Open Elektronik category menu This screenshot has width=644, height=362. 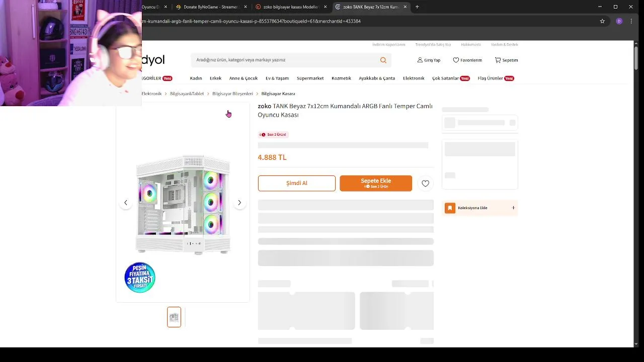point(414,78)
